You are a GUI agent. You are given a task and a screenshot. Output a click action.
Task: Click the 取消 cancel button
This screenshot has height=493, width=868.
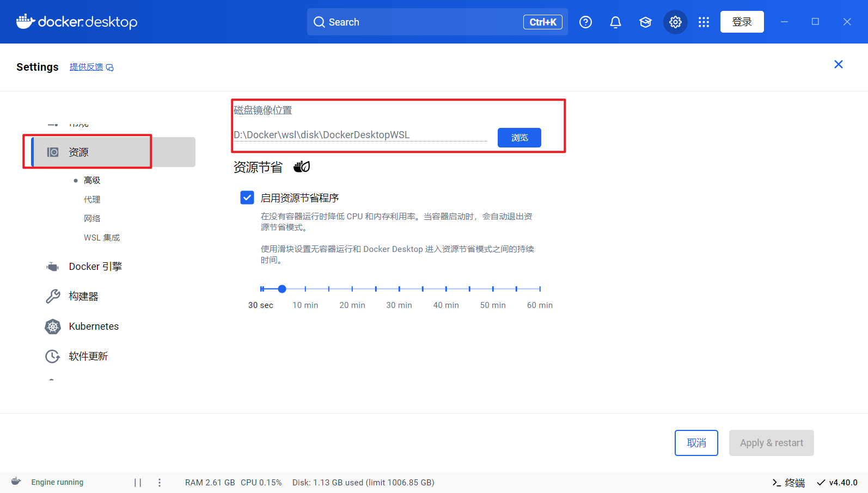coord(696,443)
